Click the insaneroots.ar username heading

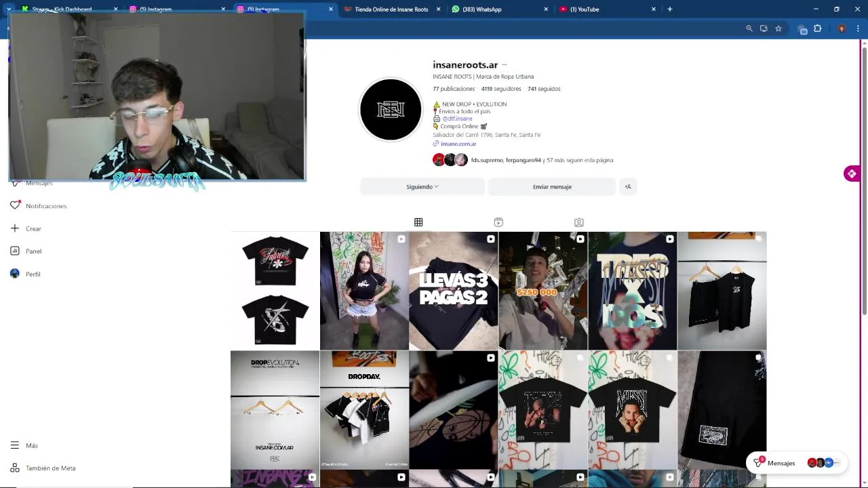(x=465, y=65)
